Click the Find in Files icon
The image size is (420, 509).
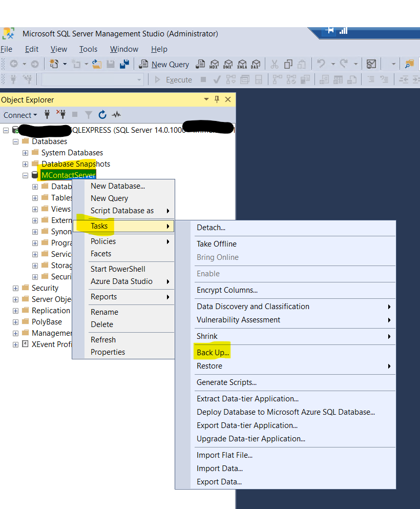point(409,64)
